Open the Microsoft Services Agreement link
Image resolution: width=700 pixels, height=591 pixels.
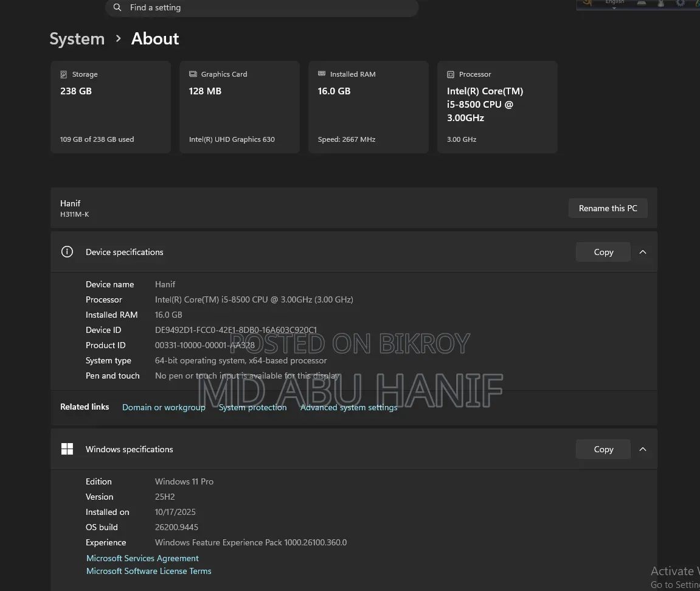pos(142,558)
